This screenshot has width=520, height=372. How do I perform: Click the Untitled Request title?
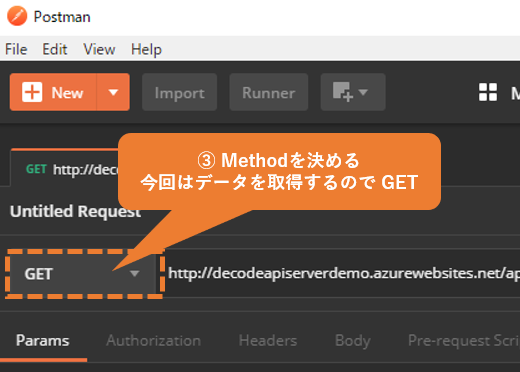point(75,211)
